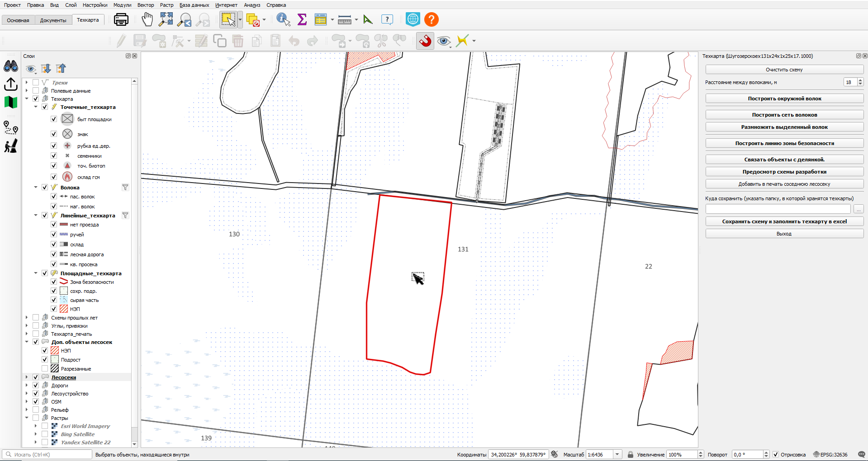Open the Вектор menu
Screen dimensions: 868x461
coord(146,5)
